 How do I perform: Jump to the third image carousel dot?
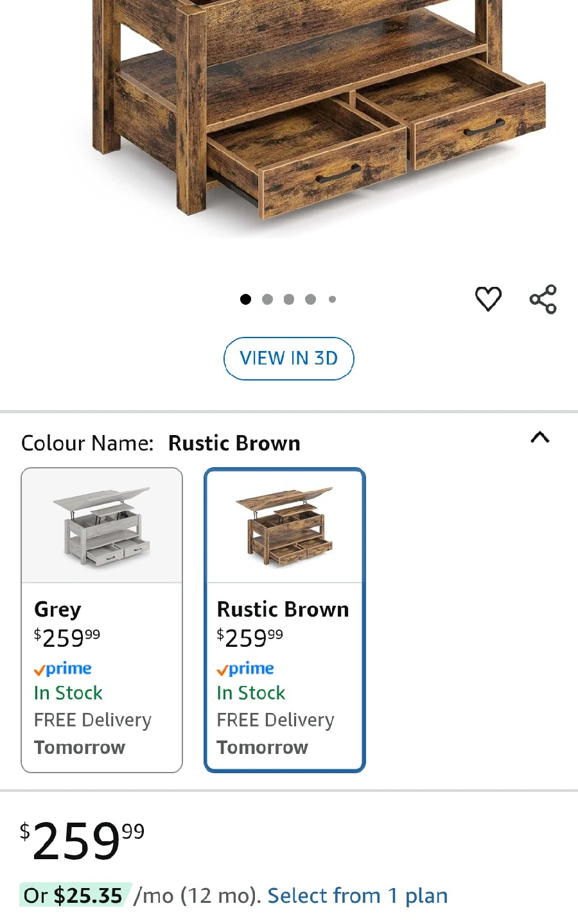pos(289,299)
